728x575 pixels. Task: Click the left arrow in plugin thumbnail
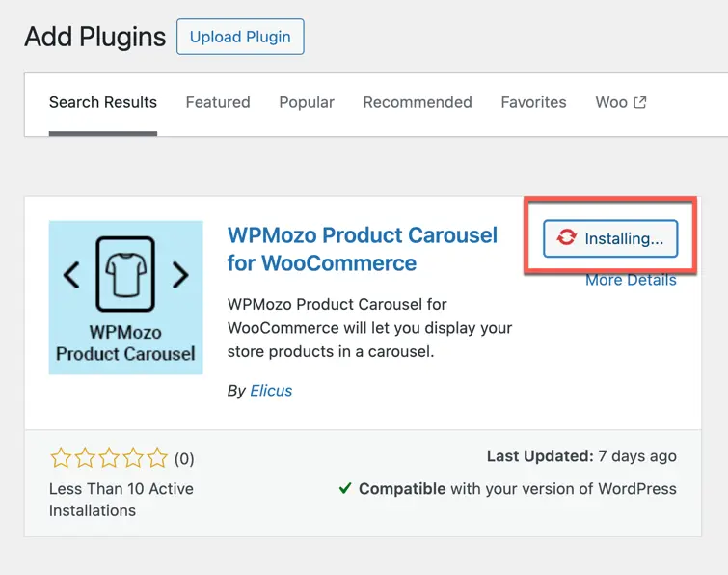71,277
